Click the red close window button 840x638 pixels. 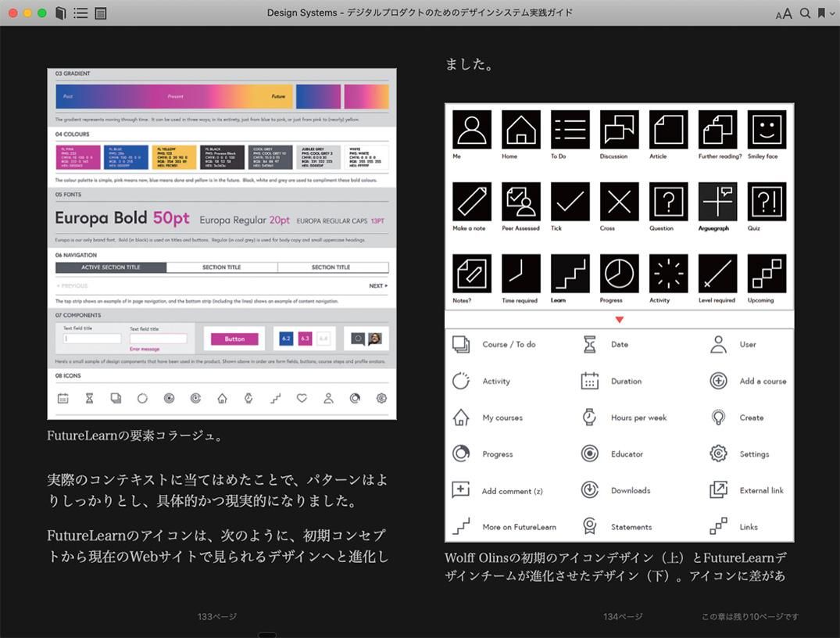click(13, 13)
